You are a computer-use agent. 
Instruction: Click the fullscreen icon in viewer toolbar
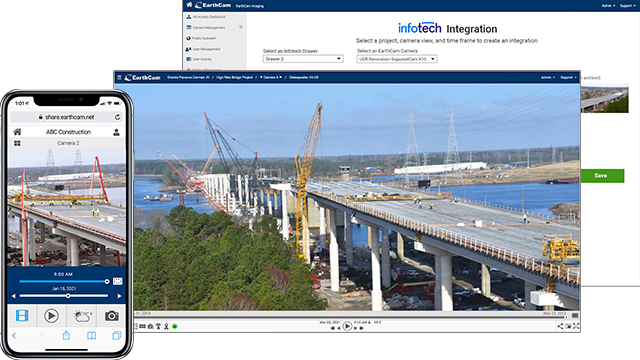click(x=576, y=326)
